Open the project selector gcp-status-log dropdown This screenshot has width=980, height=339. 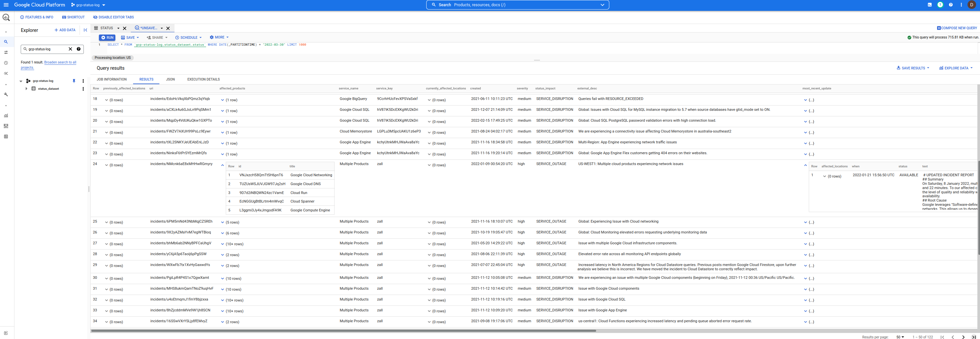pos(88,5)
